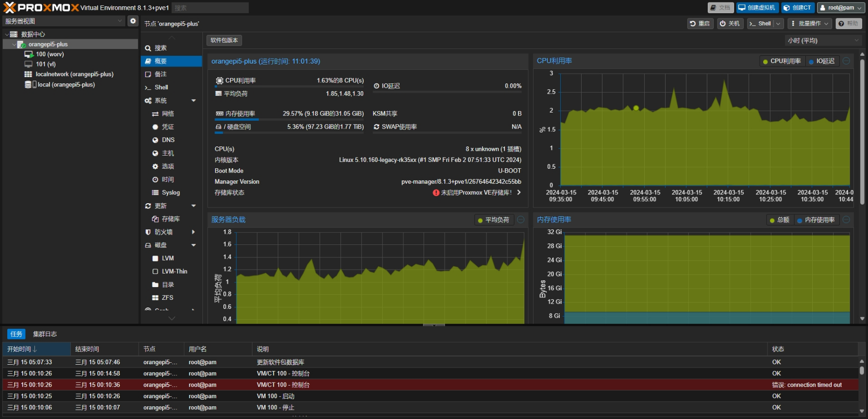Expand the 防火墙 firewall section arrow
The image size is (868, 419).
coord(193,232)
